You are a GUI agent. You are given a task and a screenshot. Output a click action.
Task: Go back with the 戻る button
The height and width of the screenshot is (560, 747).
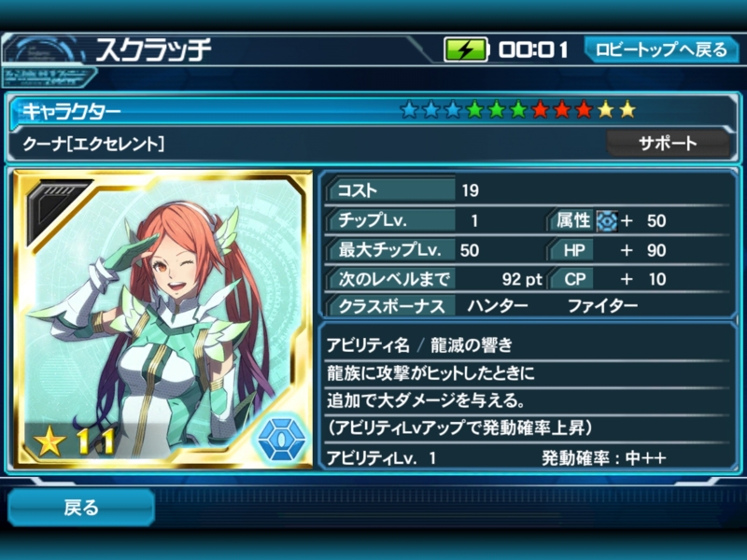tap(81, 508)
